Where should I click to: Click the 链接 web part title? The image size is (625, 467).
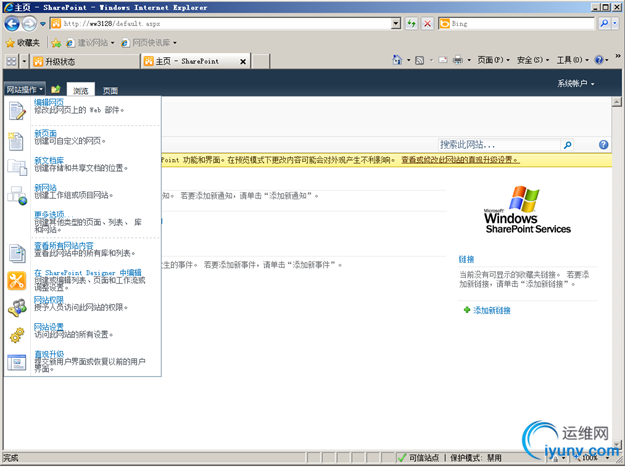pos(466,259)
